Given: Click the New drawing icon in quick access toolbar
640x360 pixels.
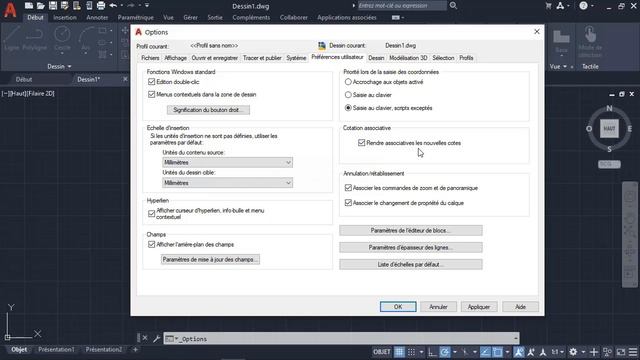Looking at the screenshot, I should 29,6.
